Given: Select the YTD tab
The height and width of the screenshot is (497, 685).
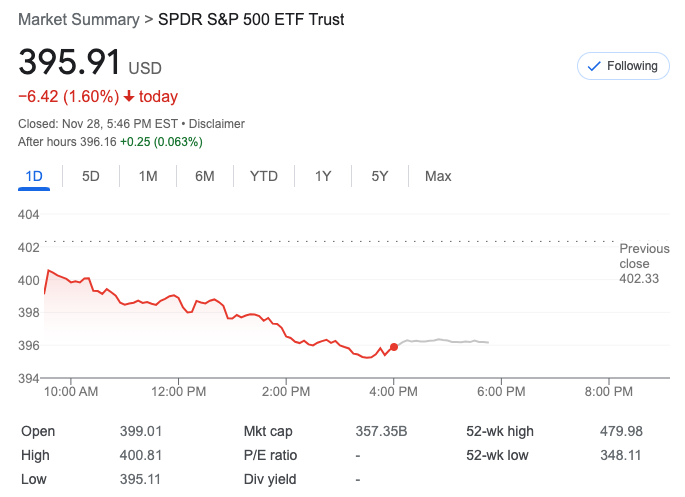Looking at the screenshot, I should click(x=264, y=176).
